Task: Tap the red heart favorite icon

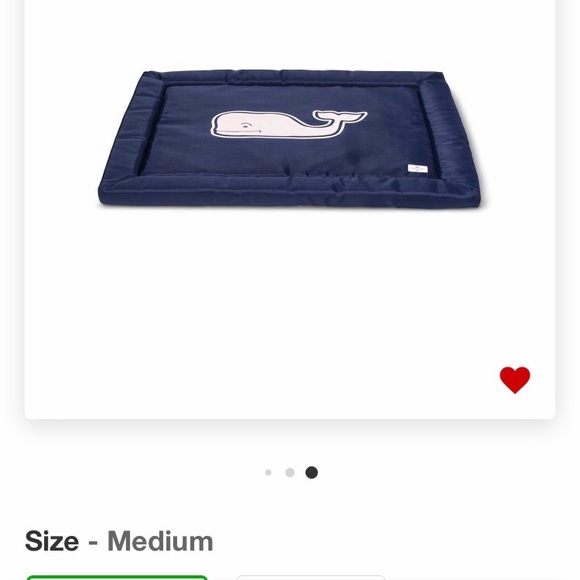Action: [x=515, y=380]
